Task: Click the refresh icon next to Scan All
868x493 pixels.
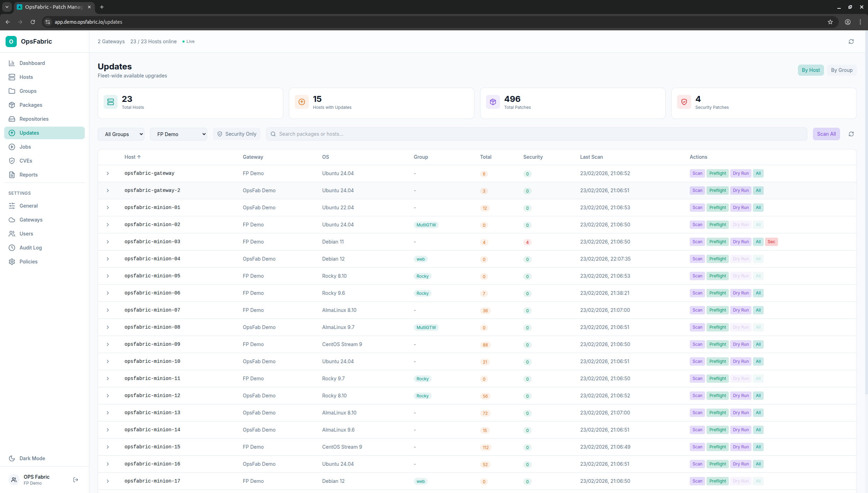Action: [851, 134]
